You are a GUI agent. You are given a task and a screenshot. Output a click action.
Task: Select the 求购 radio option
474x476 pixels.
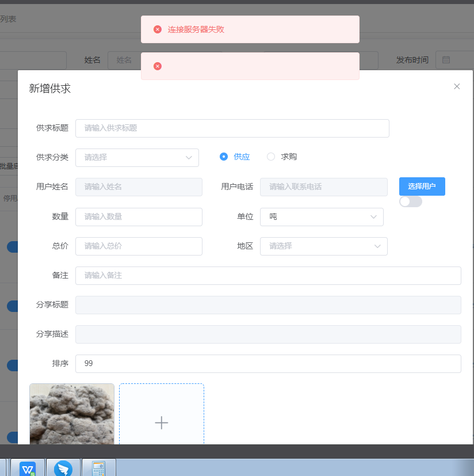(x=271, y=157)
